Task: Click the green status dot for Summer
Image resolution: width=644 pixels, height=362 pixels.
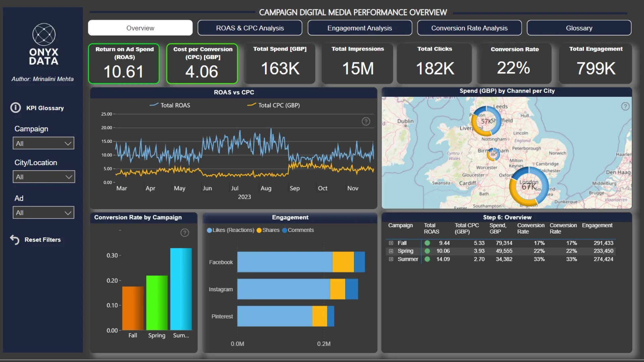Action: pyautogui.click(x=427, y=259)
